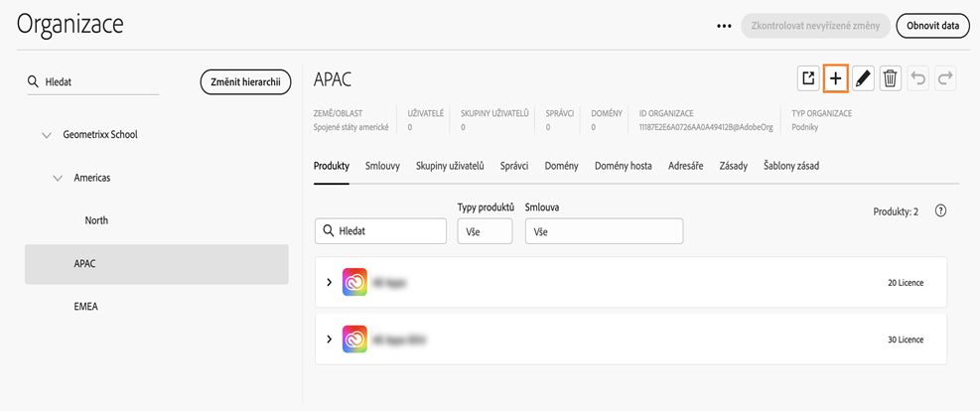980x411 pixels.
Task: Delete APAC organization using trash icon
Action: click(891, 78)
